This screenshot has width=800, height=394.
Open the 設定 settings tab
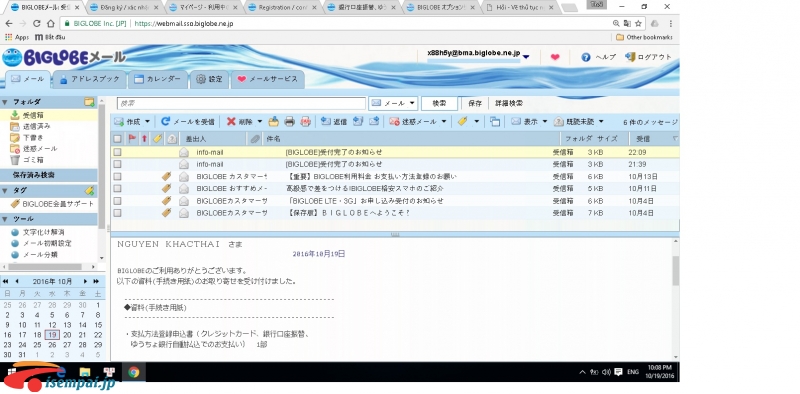coord(209,79)
